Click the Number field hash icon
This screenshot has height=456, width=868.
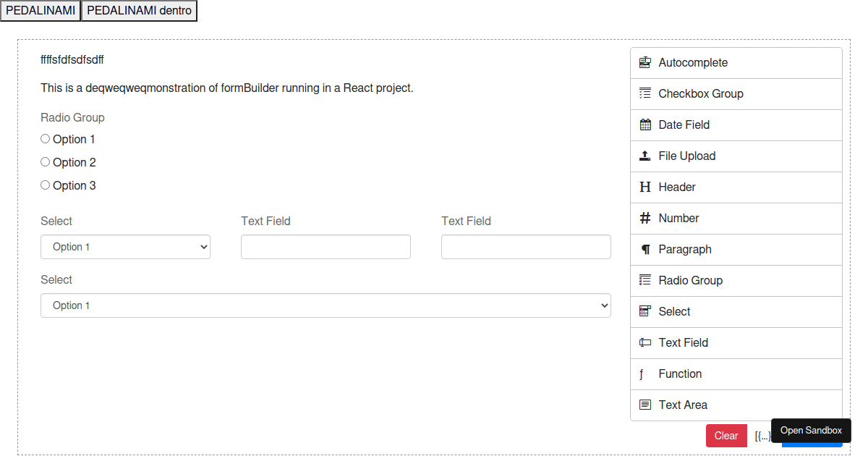[x=644, y=218]
